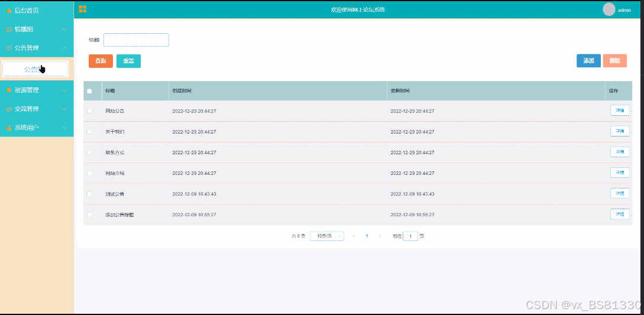Click the icon beside 资源管理

(9, 90)
